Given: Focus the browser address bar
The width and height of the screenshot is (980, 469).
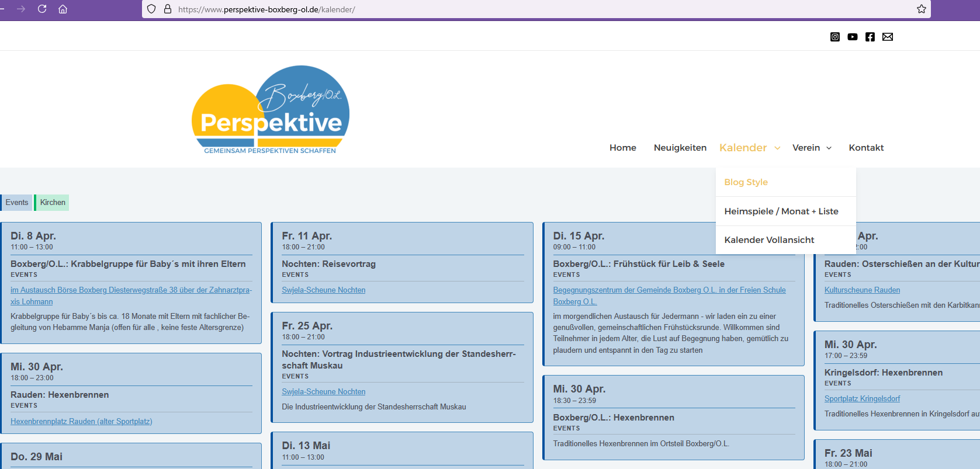Looking at the screenshot, I should 526,9.
